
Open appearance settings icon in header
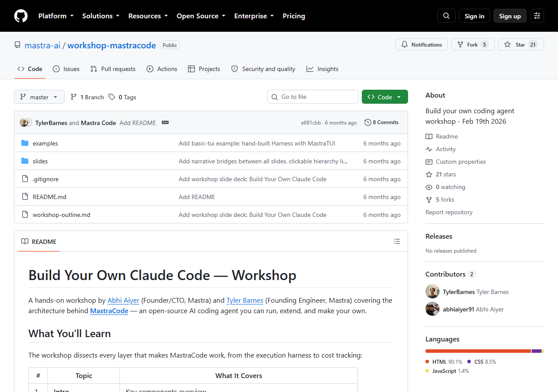coord(537,16)
